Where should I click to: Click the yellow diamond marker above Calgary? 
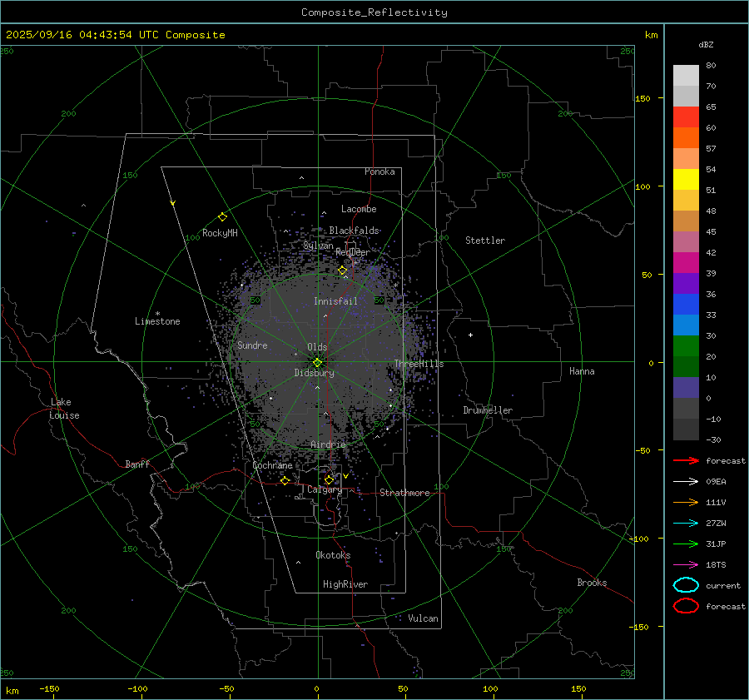point(329,479)
